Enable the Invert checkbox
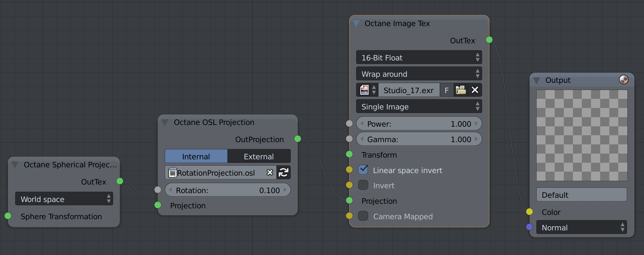Screen dimensions: 644x255 click(x=363, y=185)
